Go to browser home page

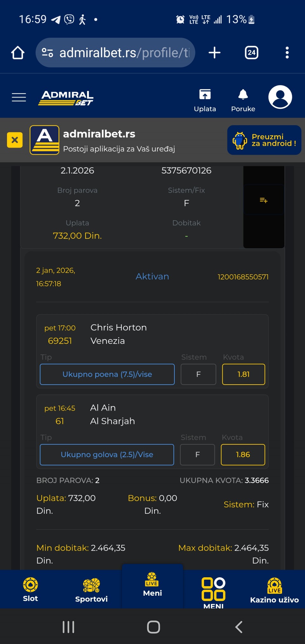click(18, 53)
